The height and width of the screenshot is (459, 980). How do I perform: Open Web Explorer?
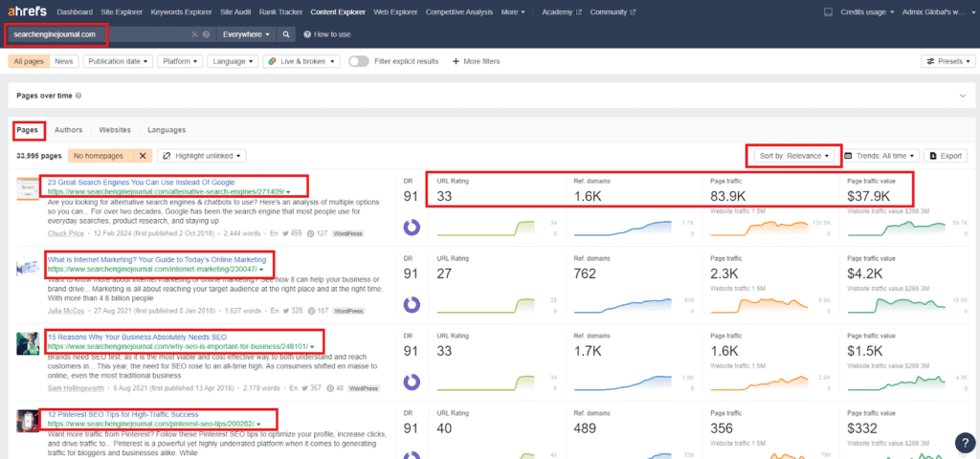pyautogui.click(x=395, y=11)
